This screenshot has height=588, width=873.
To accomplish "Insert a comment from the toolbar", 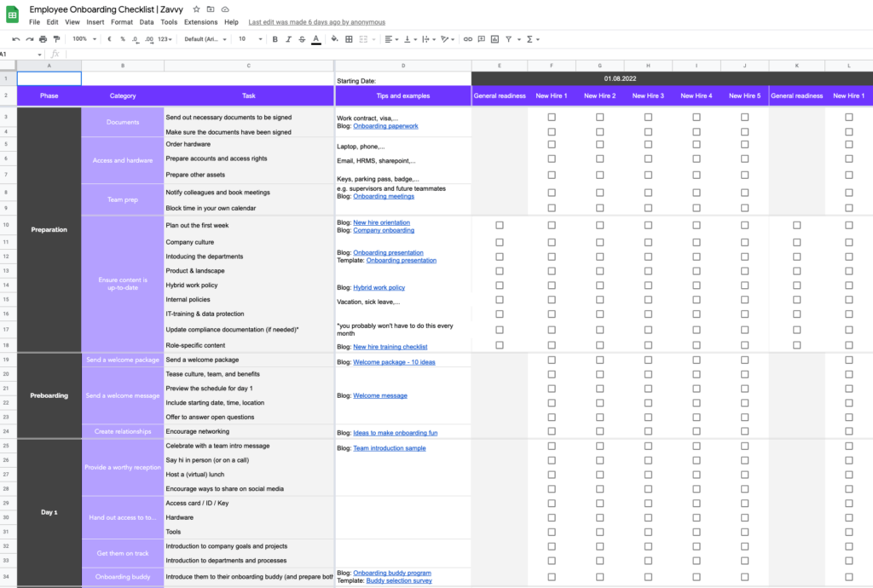I will [479, 39].
